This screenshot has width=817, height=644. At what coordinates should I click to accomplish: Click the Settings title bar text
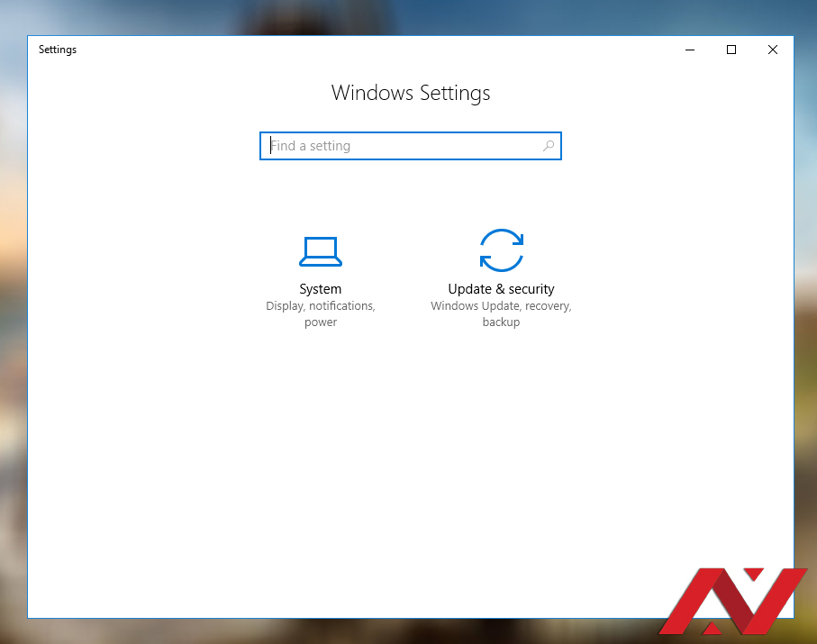(58, 50)
